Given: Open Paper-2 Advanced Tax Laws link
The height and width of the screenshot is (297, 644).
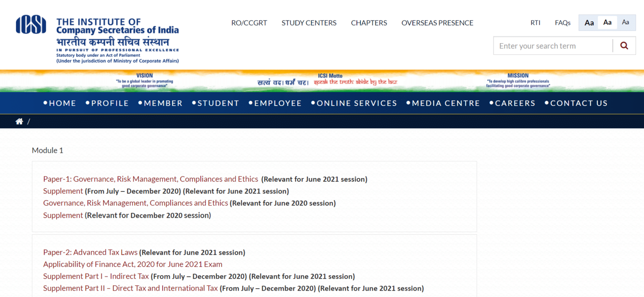Looking at the screenshot, I should pyautogui.click(x=90, y=253).
